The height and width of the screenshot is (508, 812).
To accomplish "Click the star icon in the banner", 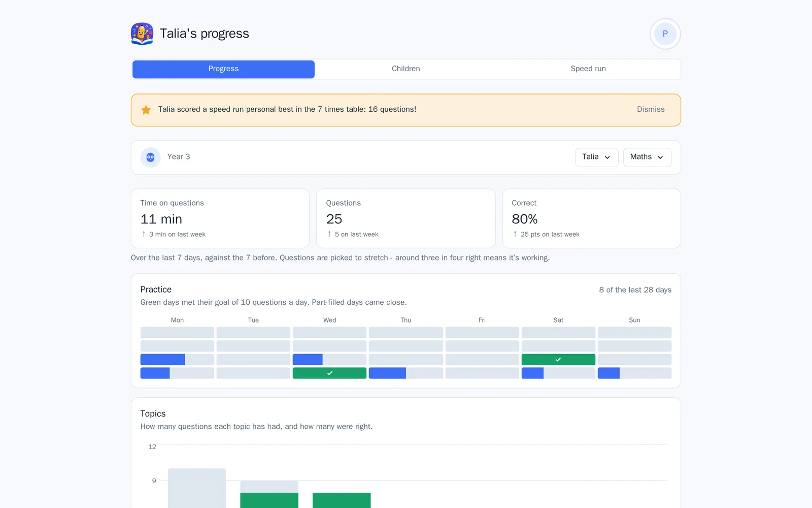I will [146, 110].
